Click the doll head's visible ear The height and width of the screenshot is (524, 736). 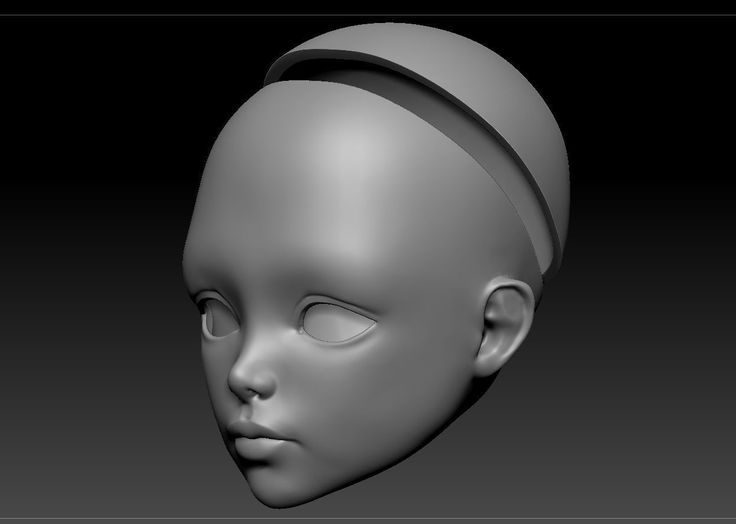(505, 327)
